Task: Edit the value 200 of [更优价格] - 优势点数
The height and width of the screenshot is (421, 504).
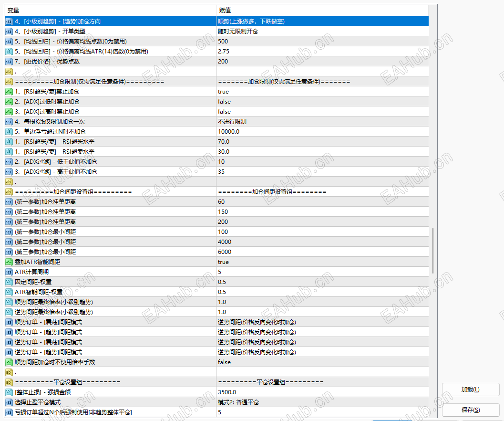Action: tap(322, 62)
